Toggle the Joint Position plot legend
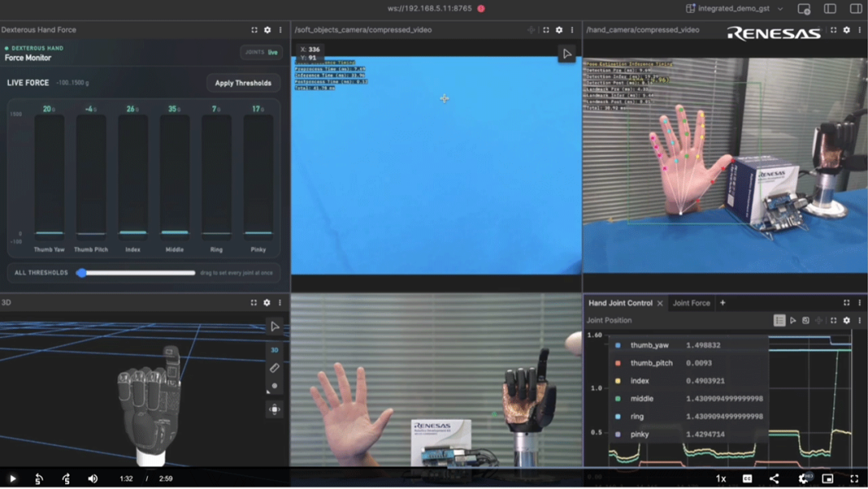 coord(780,320)
